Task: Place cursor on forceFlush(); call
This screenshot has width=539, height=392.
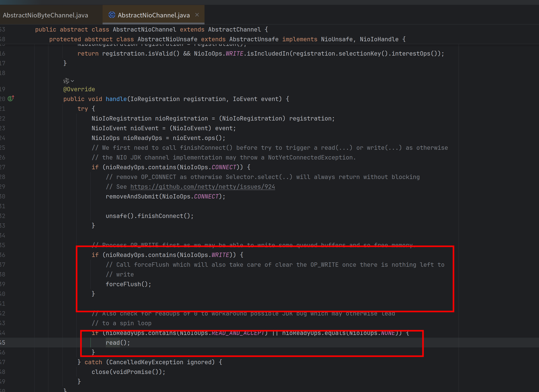Action: 128,284
